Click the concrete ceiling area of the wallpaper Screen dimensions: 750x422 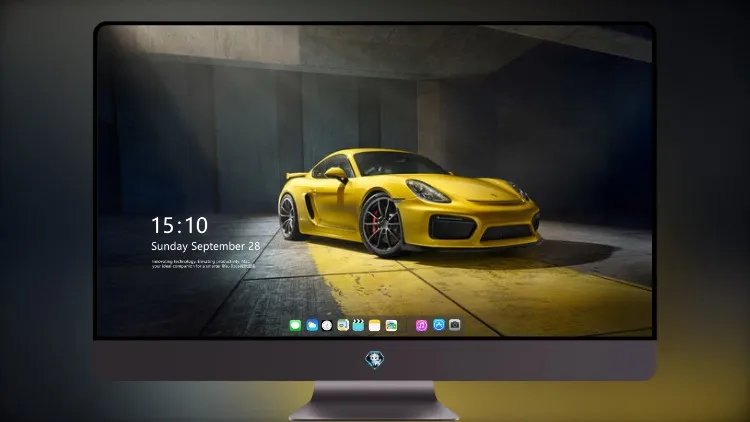335,48
